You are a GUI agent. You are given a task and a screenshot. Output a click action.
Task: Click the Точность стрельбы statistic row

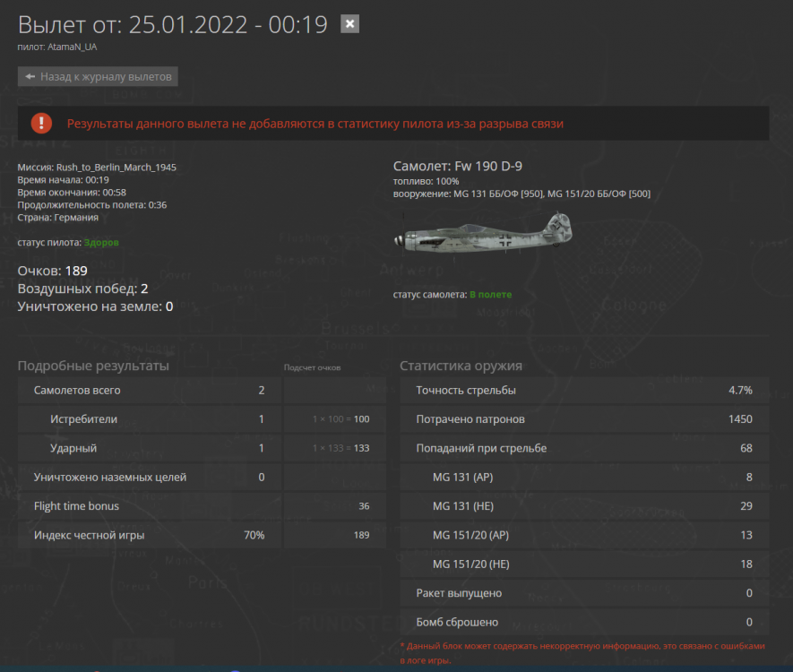click(584, 391)
